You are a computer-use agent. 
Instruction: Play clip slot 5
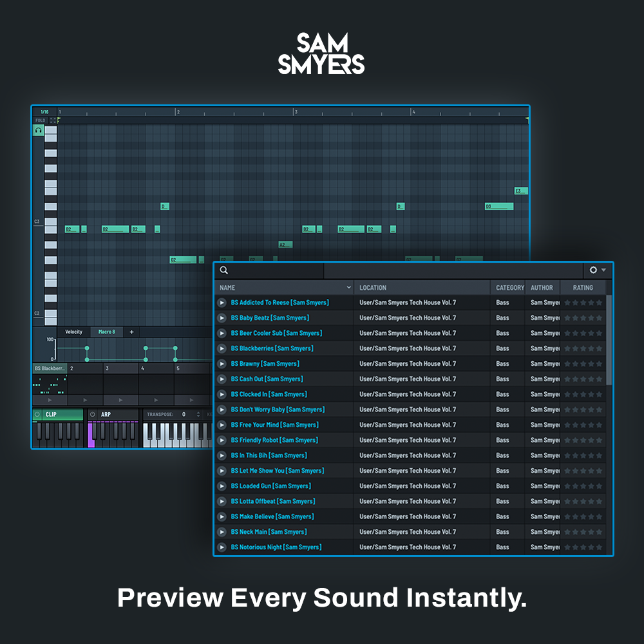coord(191,400)
